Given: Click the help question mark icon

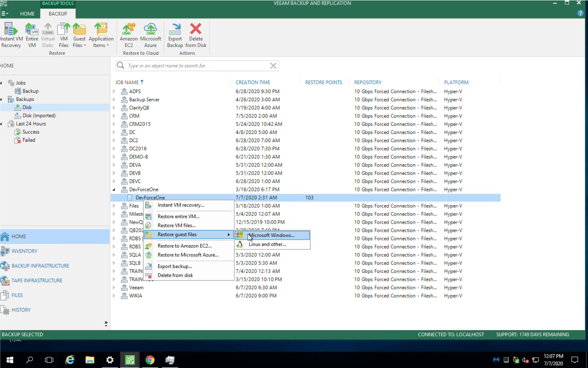Looking at the screenshot, I should (x=580, y=13).
